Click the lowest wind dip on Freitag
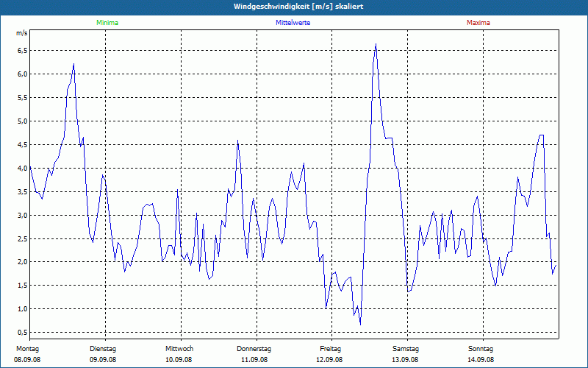 pos(360,325)
